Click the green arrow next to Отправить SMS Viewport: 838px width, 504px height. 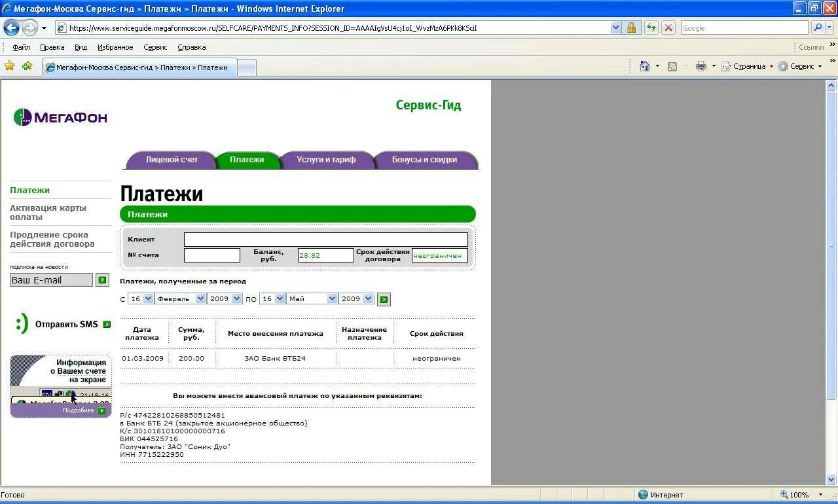pyautogui.click(x=107, y=324)
